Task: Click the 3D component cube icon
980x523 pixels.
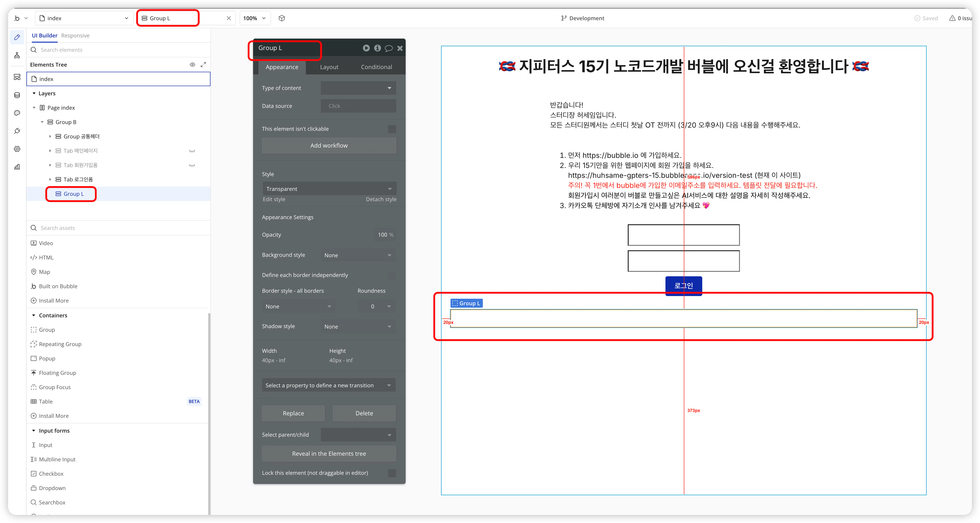Action: pyautogui.click(x=282, y=18)
